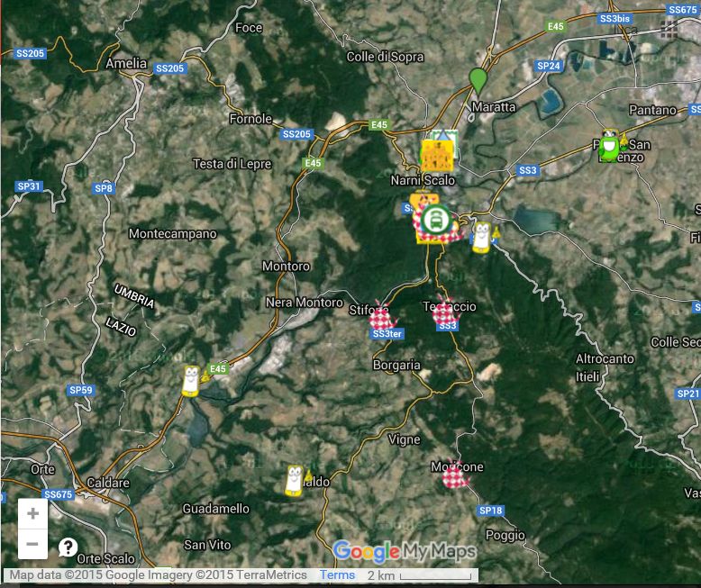Click the SS3ter road shield
Image resolution: width=701 pixels, height=588 pixels.
pyautogui.click(x=387, y=334)
